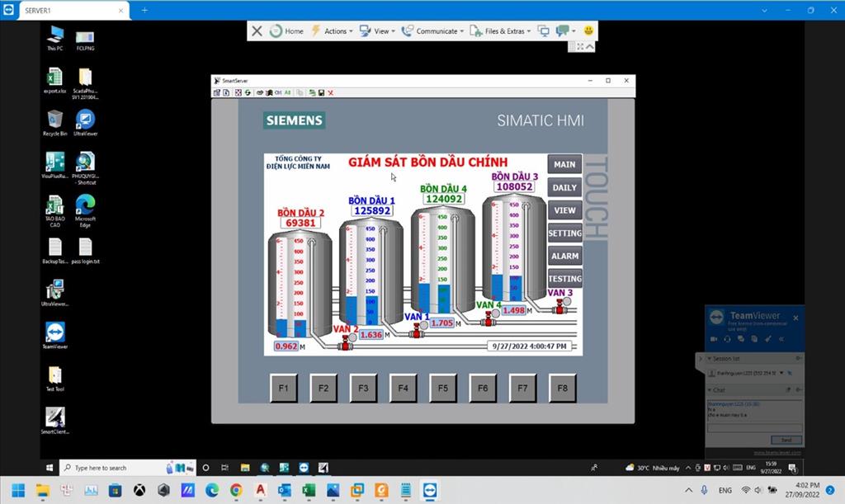Click the F5 function key
Viewport: 845px width, 504px height.
pyautogui.click(x=443, y=388)
